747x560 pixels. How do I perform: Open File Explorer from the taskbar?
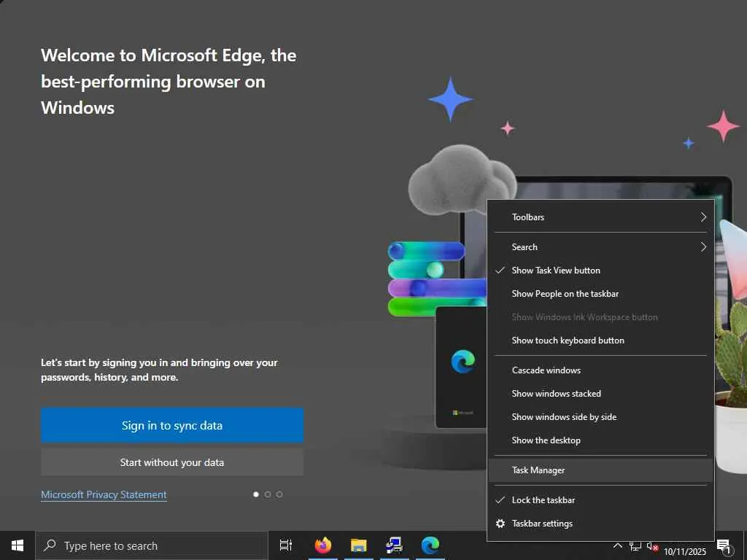[359, 545]
